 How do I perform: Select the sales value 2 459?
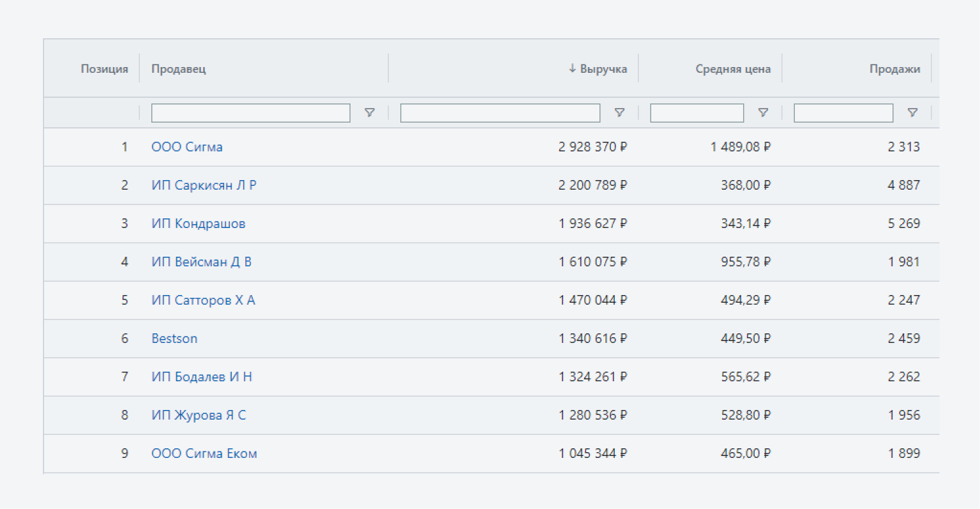click(903, 338)
